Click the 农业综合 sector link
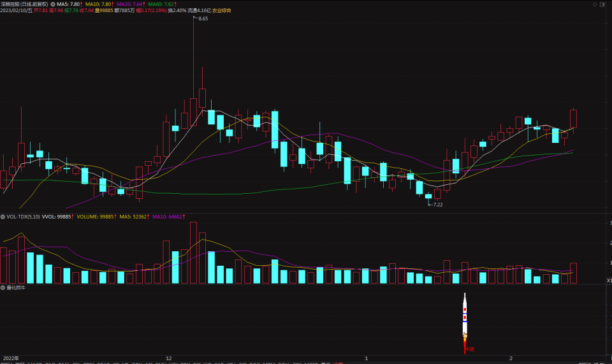The image size is (612, 364). click(222, 11)
